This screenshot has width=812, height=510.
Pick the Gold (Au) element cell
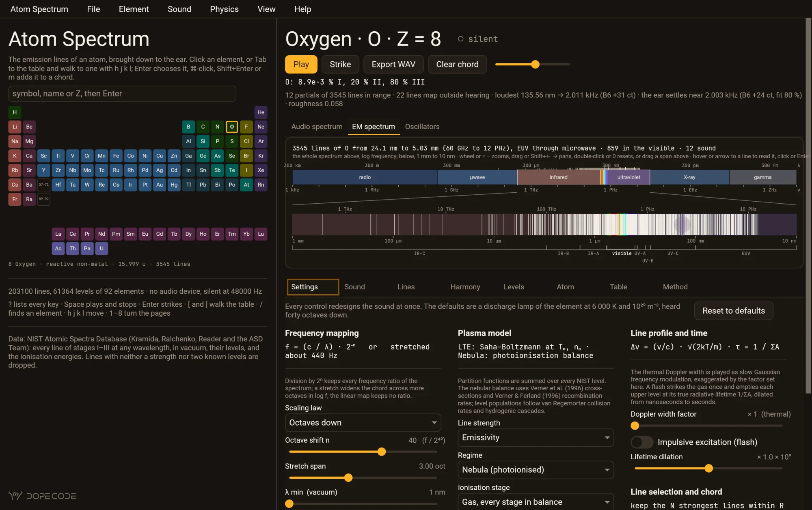[160, 185]
